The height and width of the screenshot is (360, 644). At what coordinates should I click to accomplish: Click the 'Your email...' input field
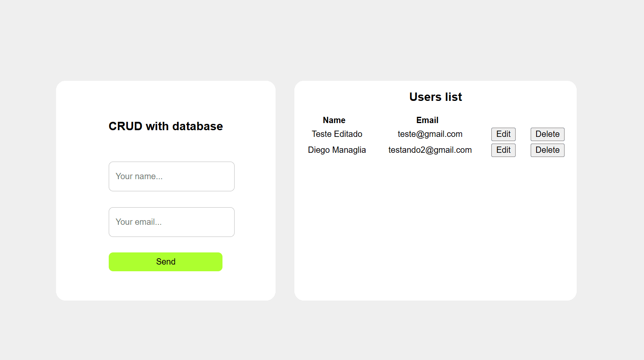click(171, 222)
